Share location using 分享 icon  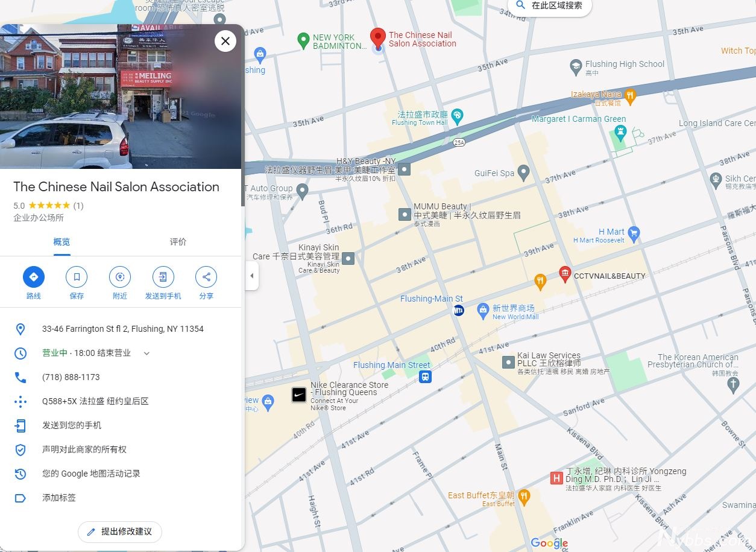(206, 277)
